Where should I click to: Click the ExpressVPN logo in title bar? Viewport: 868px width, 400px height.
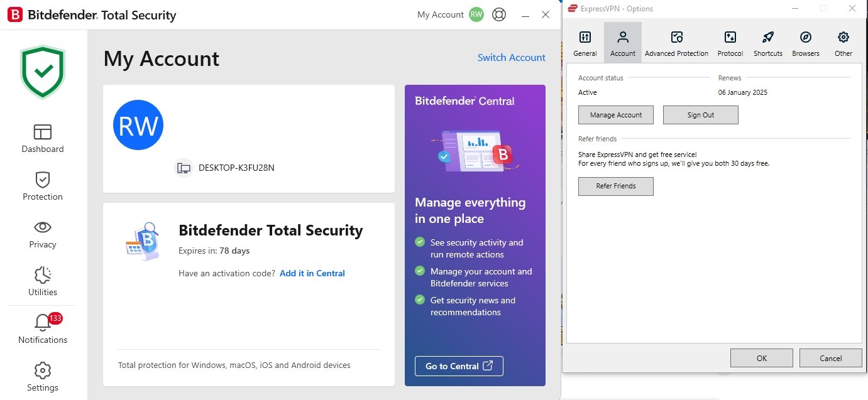click(573, 8)
